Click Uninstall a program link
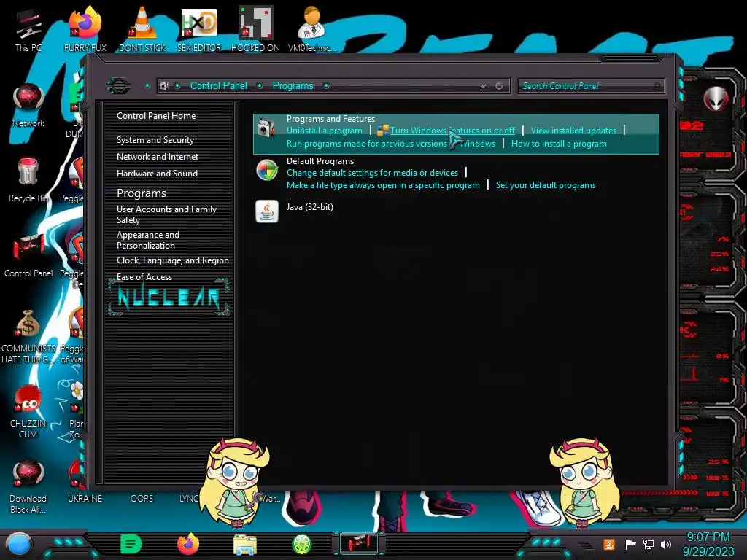Image resolution: width=747 pixels, height=560 pixels. (x=325, y=131)
